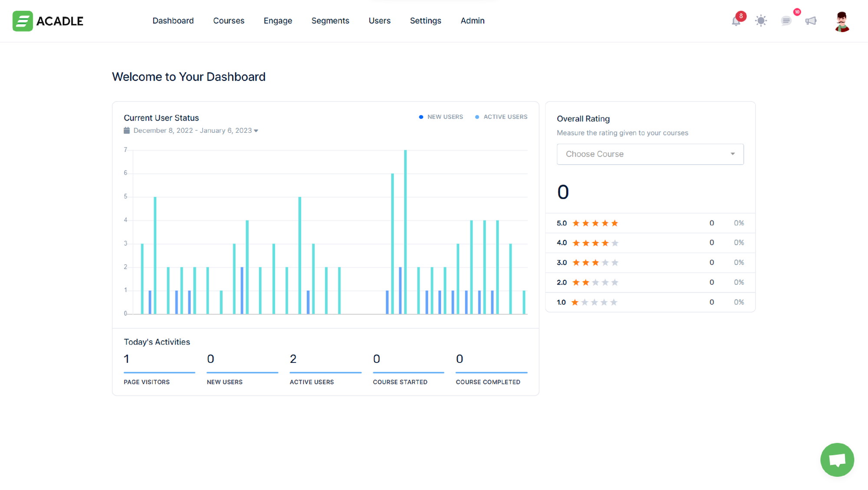
Task: Open the Courses menu item
Action: coord(228,20)
